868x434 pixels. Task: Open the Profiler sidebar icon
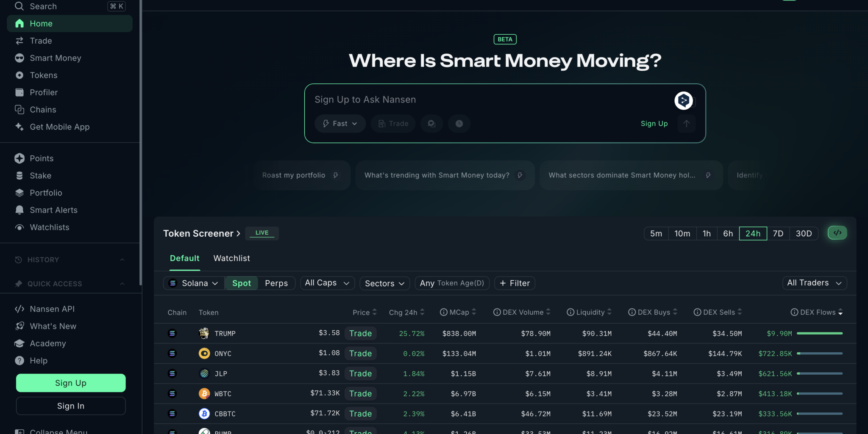point(19,92)
